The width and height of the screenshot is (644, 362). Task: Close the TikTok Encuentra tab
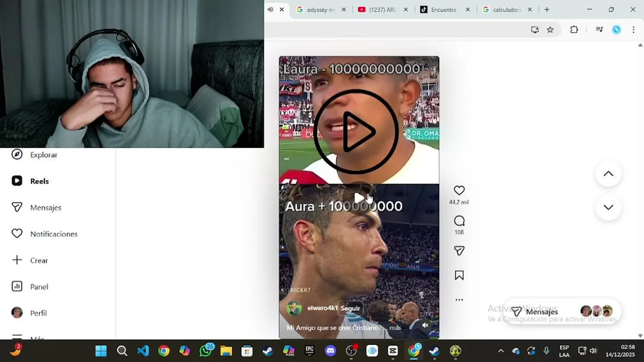(x=467, y=10)
